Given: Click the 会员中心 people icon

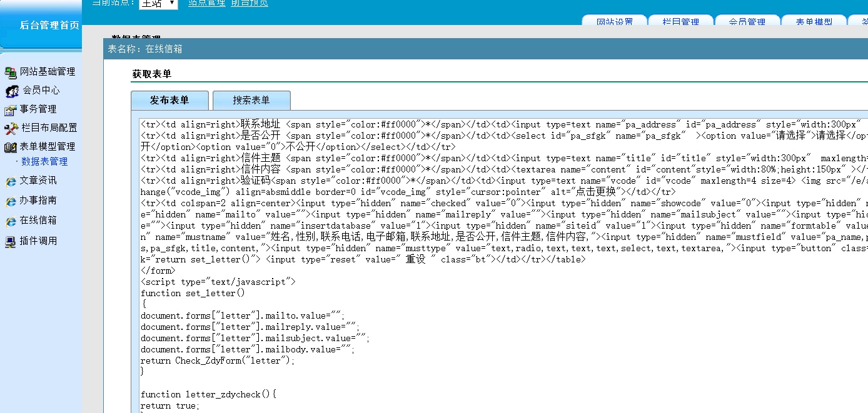Looking at the screenshot, I should (12, 91).
